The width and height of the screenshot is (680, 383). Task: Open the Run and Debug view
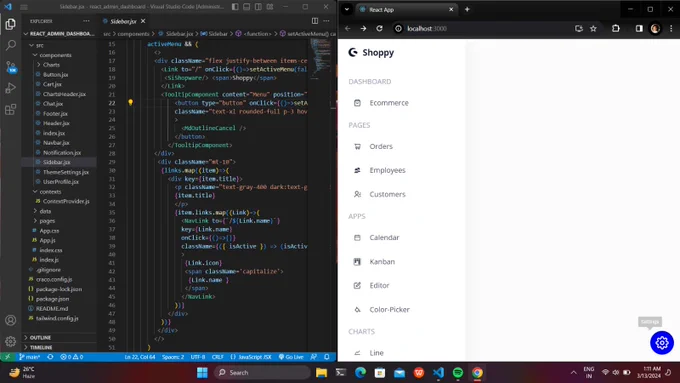point(10,88)
